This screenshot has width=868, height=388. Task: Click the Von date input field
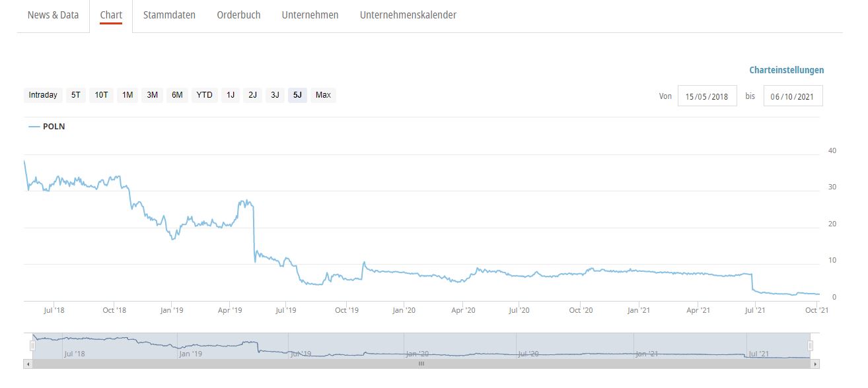click(708, 96)
